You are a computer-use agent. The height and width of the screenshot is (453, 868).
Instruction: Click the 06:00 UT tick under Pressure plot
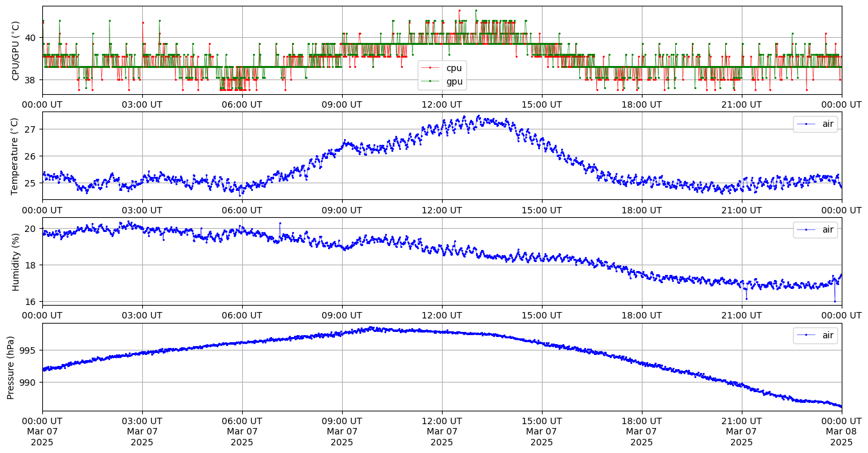coord(242,421)
